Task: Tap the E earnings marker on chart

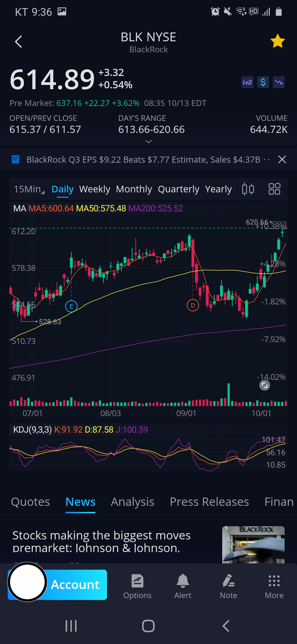Action: tap(71, 306)
